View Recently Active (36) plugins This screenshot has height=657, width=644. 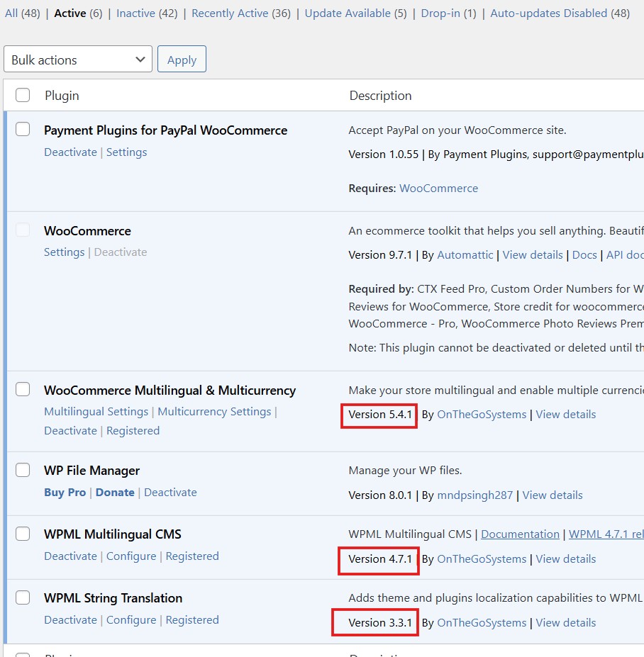pos(241,13)
